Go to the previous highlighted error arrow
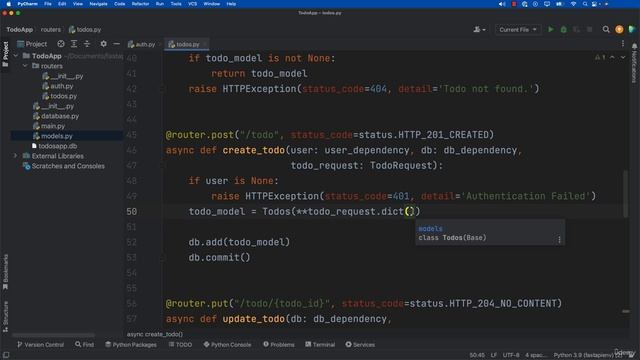Screen dimensions: 640x360 (612, 58)
